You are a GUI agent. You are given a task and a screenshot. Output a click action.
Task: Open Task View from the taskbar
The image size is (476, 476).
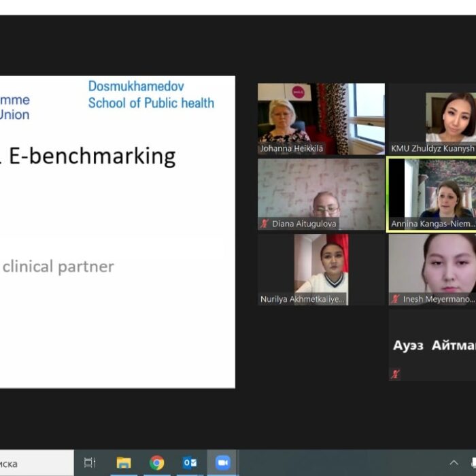point(89,463)
